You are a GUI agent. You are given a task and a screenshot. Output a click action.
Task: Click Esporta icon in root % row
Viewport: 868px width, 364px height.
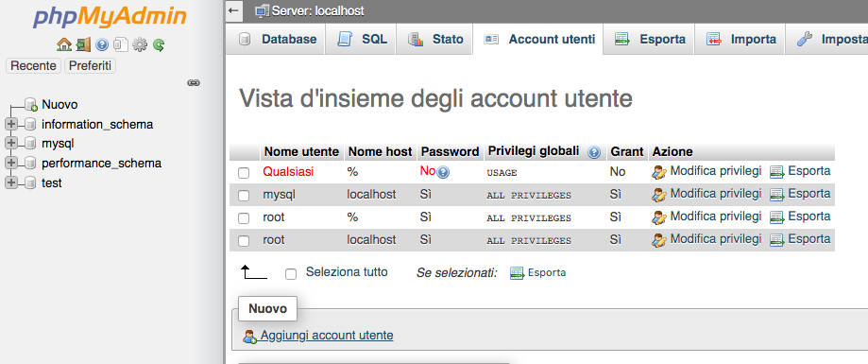point(777,217)
